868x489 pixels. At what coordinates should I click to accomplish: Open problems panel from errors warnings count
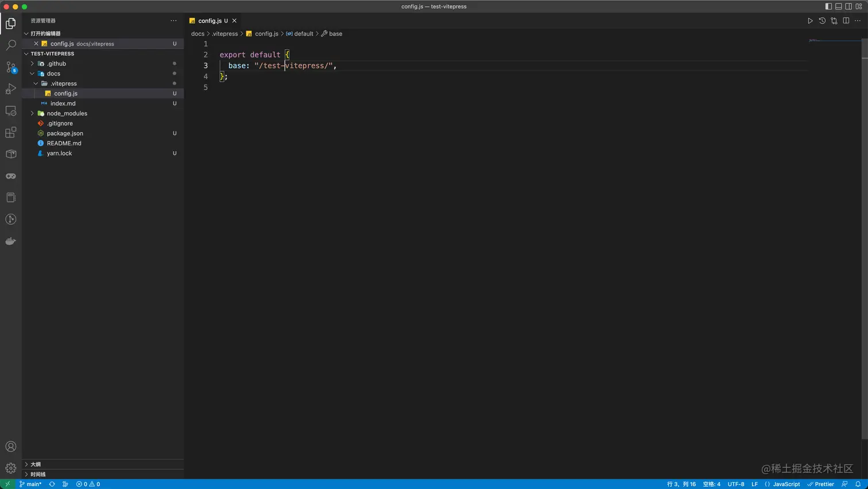(x=88, y=484)
